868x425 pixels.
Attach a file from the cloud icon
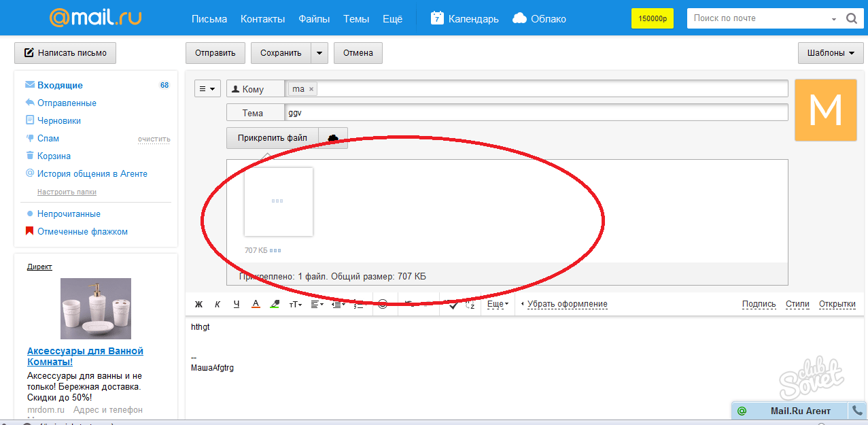pyautogui.click(x=333, y=138)
